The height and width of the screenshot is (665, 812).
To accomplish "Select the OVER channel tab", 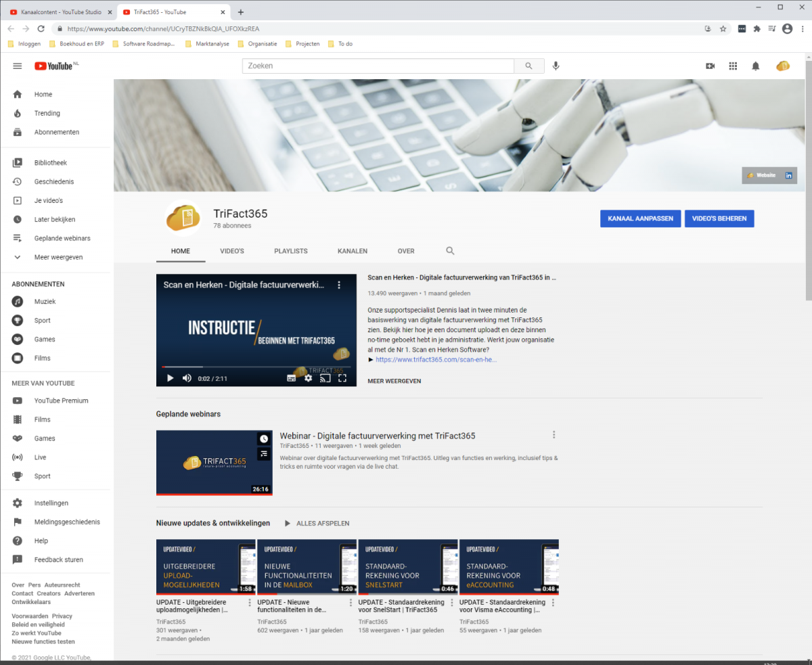I will click(x=406, y=251).
